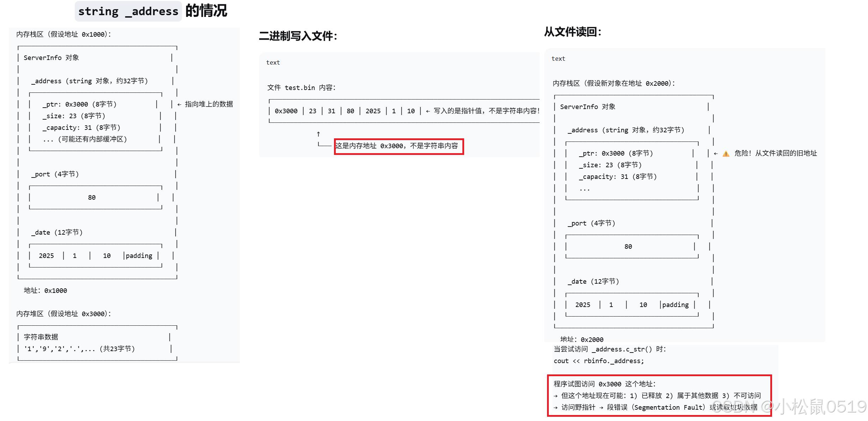Click the 从文件读回 heading
This screenshot has height=421, width=868.
coord(572,32)
